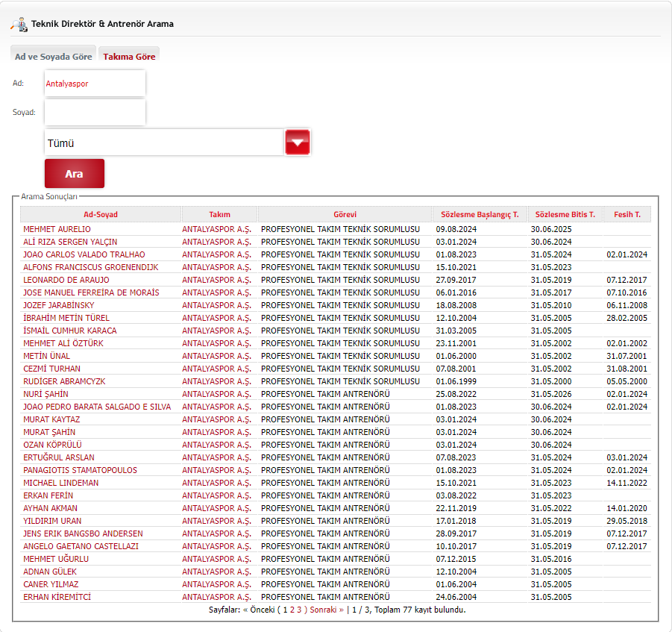Click the Fesih T. column header
Viewport: 672px width, 632px height.
[627, 215]
